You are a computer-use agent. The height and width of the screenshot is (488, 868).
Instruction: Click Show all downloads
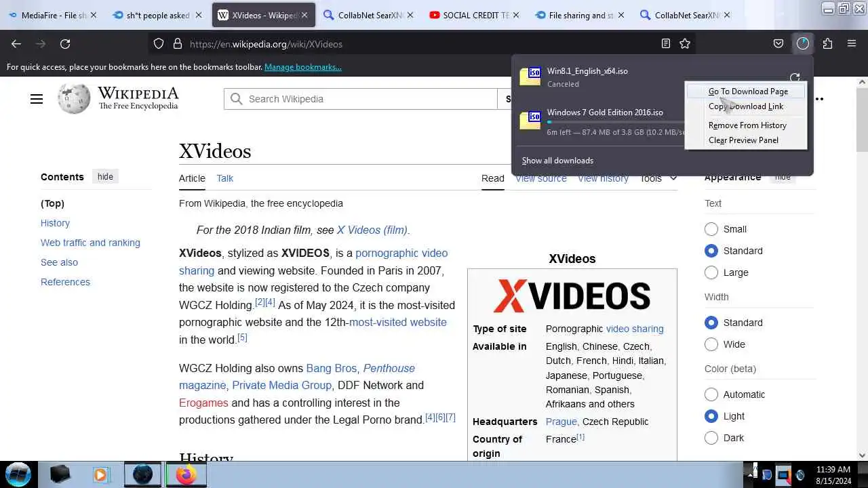pos(557,161)
